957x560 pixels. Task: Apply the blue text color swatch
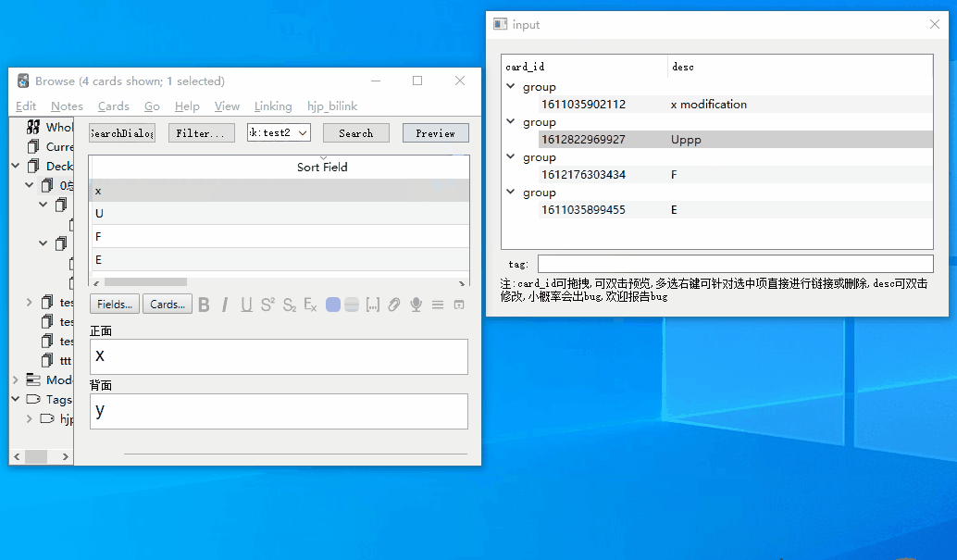coord(332,305)
